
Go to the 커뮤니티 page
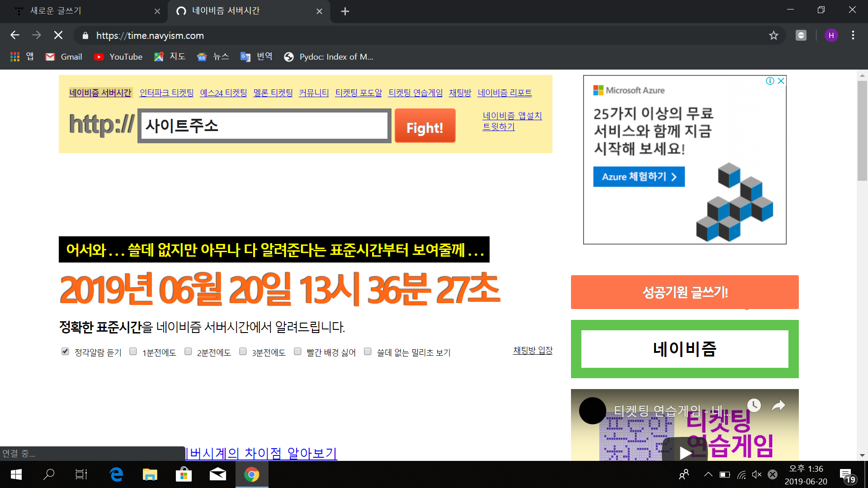pos(314,93)
